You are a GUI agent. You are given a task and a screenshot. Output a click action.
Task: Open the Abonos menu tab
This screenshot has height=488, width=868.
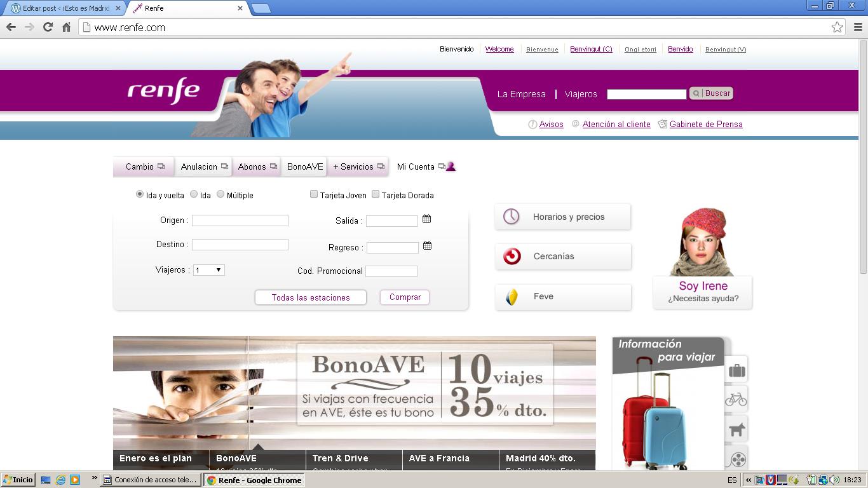(257, 166)
